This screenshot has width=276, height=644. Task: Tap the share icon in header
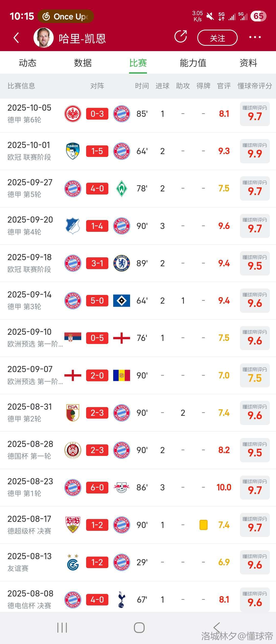(x=181, y=37)
